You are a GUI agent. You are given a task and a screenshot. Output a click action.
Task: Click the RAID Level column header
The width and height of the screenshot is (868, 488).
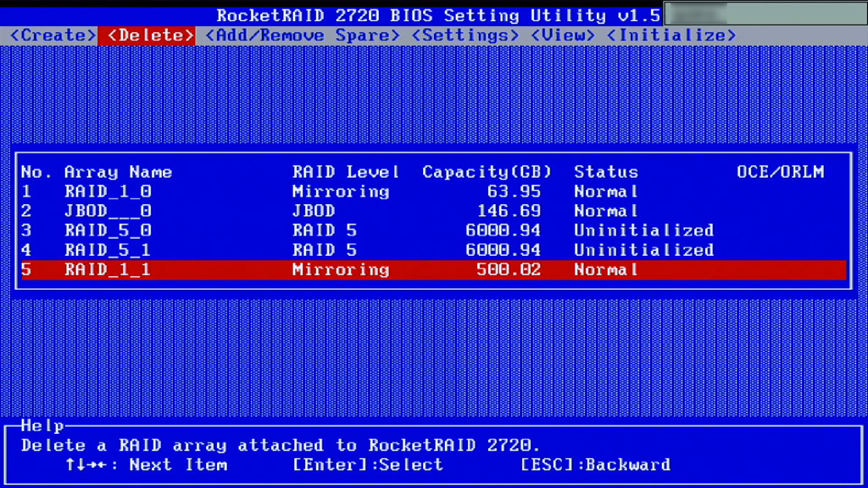346,172
